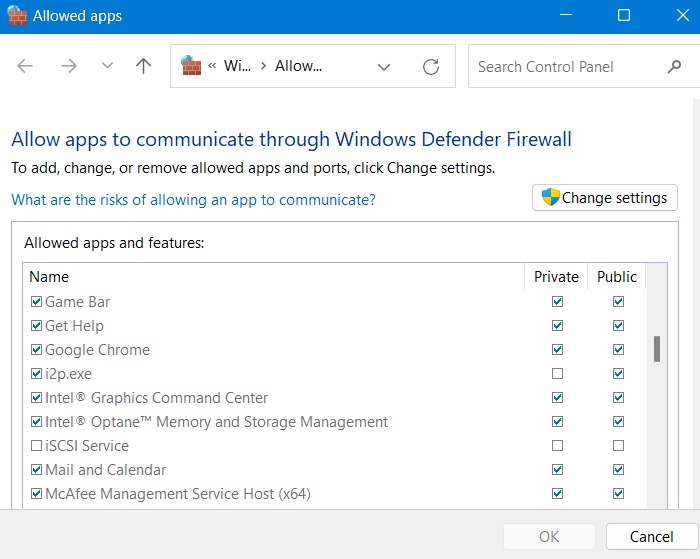Viewport: 700px width, 559px height.
Task: Expand the address bar history dropdown
Action: pos(384,67)
